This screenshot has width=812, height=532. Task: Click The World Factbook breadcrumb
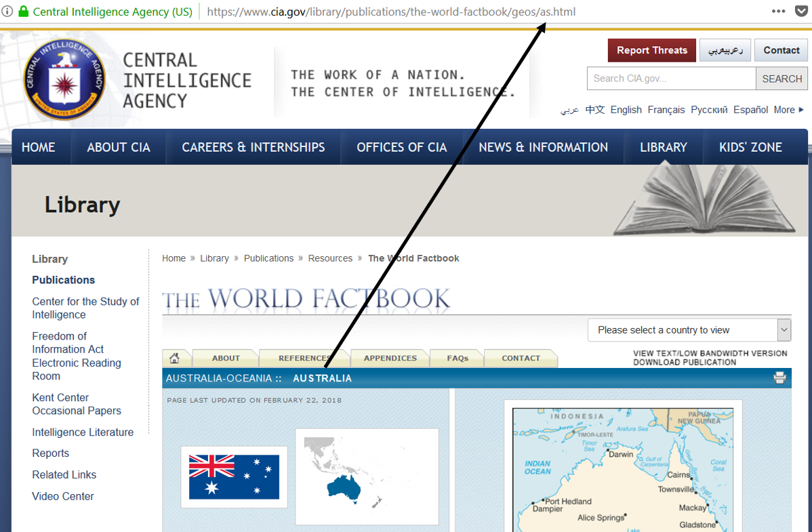[413, 258]
